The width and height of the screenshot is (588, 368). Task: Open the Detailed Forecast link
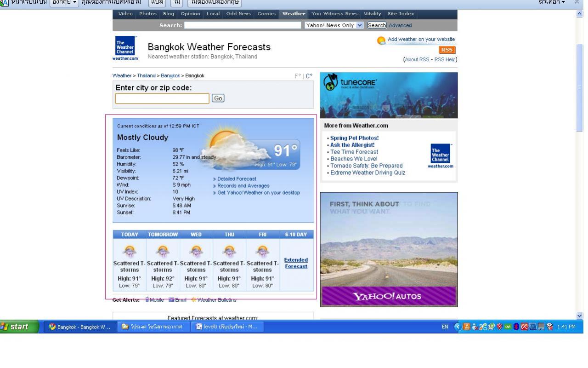(x=237, y=178)
